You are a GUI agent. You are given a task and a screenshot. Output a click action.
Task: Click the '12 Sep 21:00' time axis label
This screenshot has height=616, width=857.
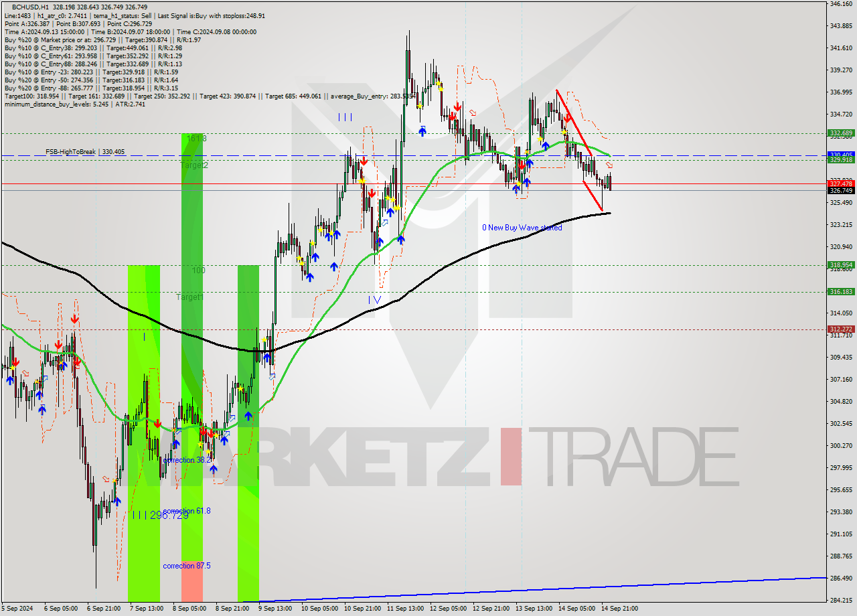click(x=491, y=609)
